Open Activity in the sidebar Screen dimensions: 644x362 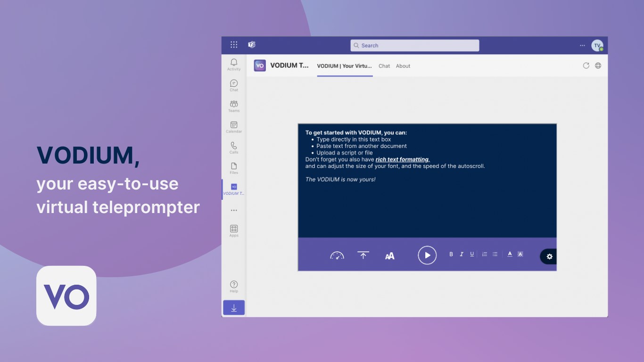tap(234, 65)
